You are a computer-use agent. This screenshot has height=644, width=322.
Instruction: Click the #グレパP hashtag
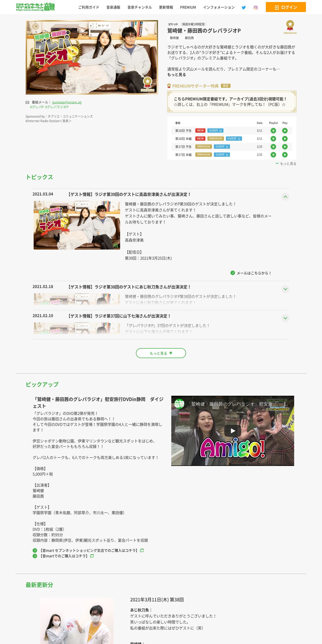point(37,107)
